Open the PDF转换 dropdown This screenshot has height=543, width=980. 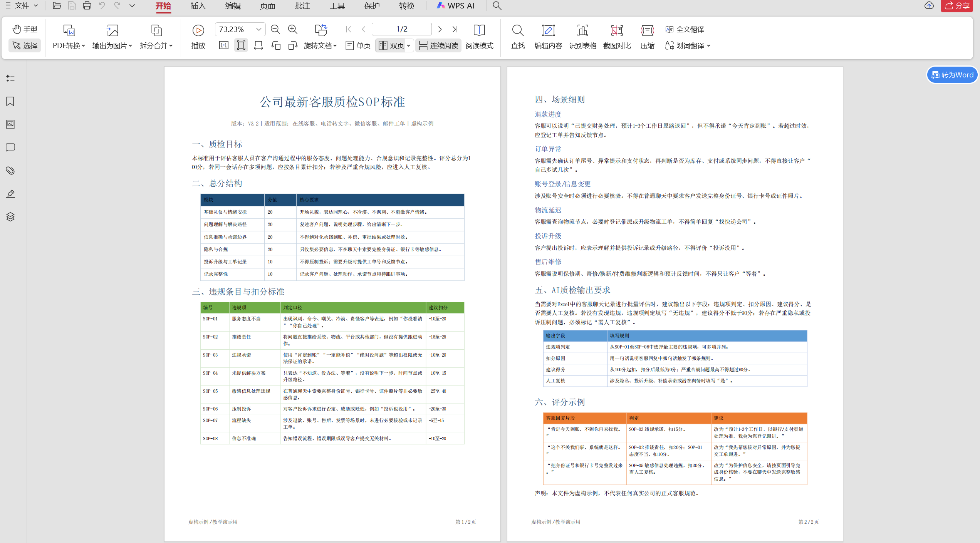pyautogui.click(x=69, y=37)
